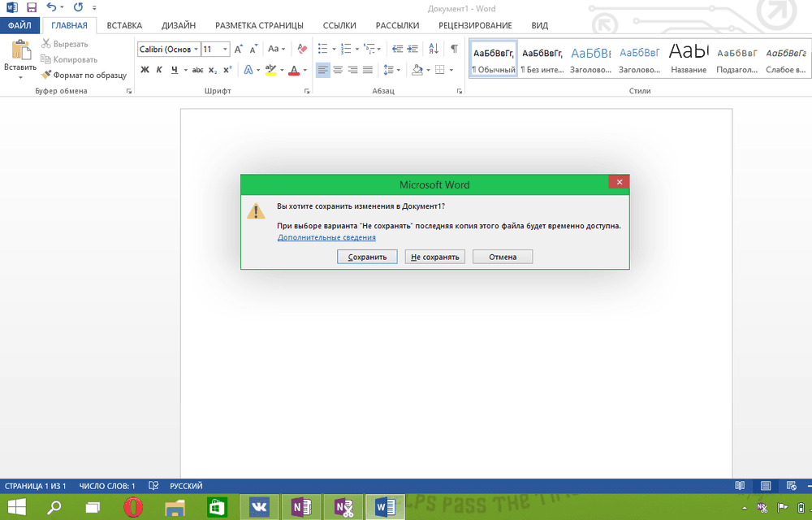Open the font size dropdown showing 11
The height and width of the screenshot is (520, 812).
click(225, 50)
